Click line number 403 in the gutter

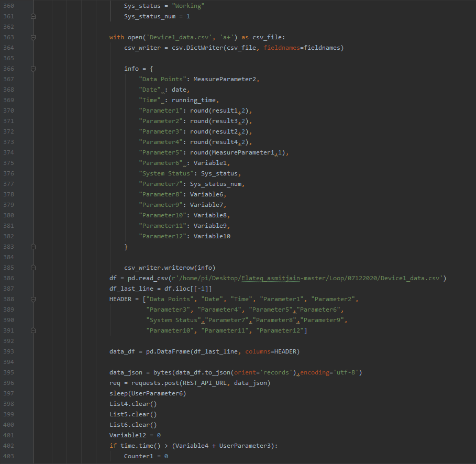8,456
